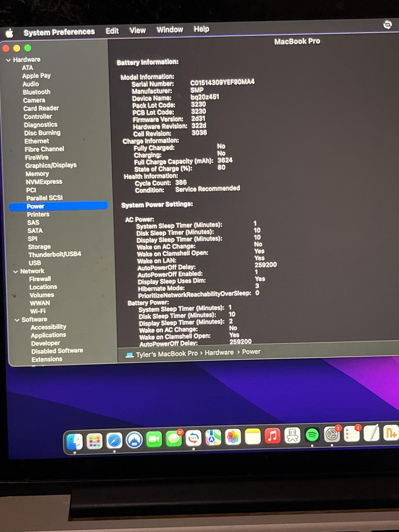The width and height of the screenshot is (399, 532).
Task: Open Photos from the dock
Action: [233, 437]
